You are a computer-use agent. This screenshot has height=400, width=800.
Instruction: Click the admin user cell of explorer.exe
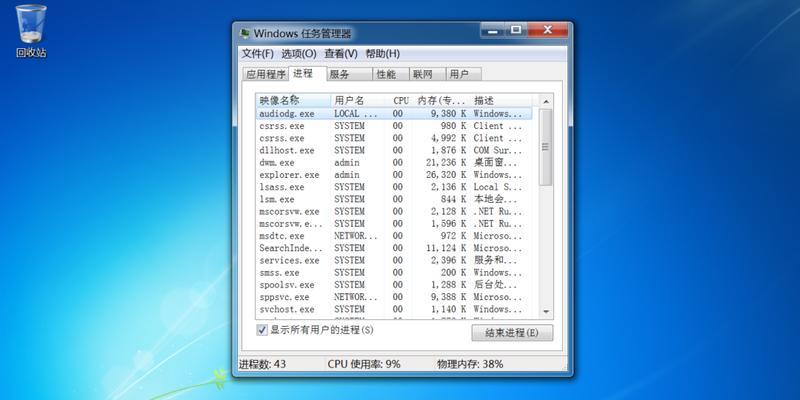tap(347, 174)
